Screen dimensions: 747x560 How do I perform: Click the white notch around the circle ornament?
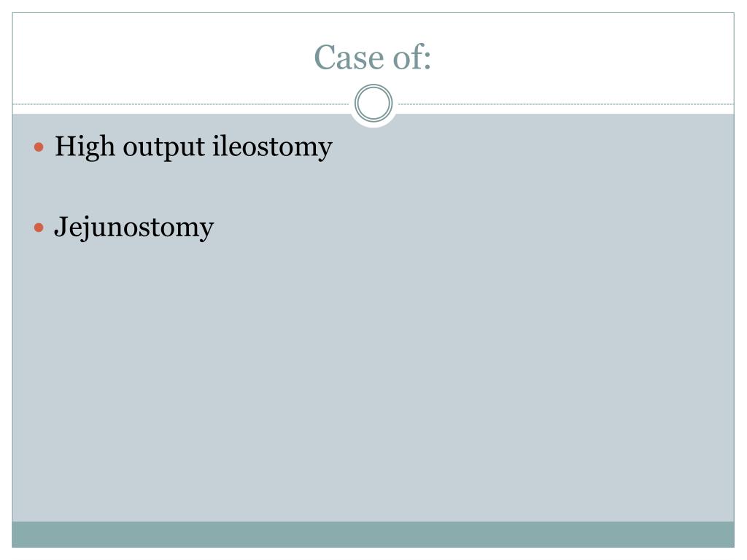tap(373, 124)
